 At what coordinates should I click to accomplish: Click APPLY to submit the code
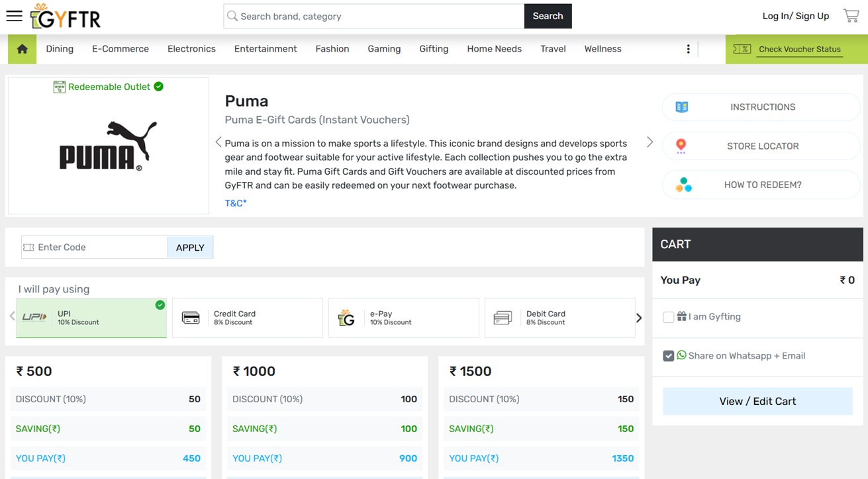[190, 247]
